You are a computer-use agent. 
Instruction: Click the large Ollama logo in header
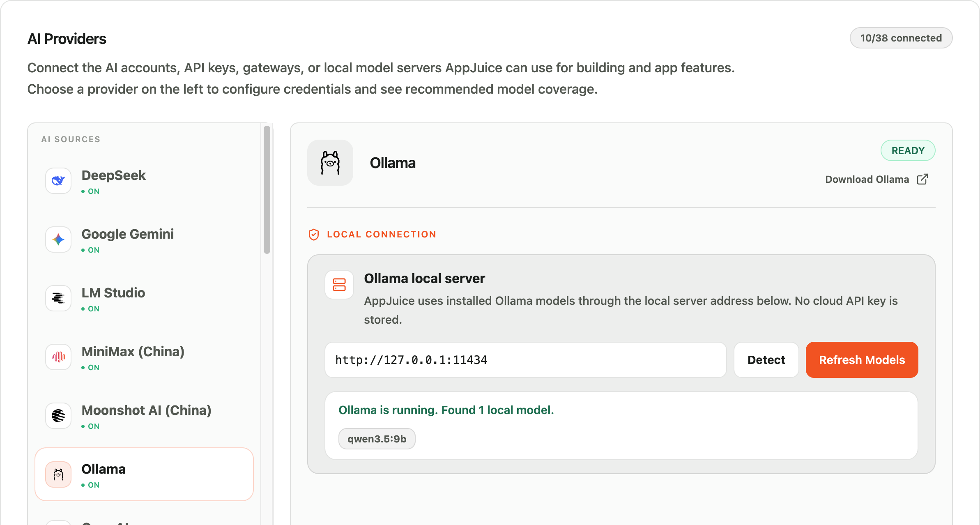330,163
